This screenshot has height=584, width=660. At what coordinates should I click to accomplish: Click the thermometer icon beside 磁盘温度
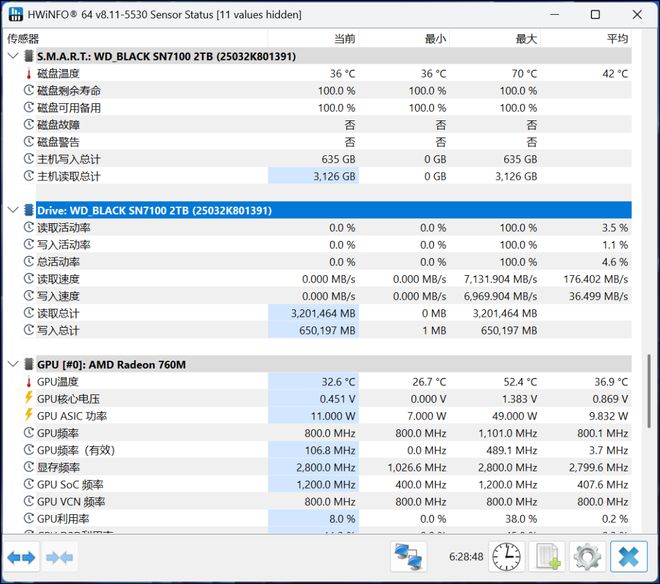(x=28, y=74)
